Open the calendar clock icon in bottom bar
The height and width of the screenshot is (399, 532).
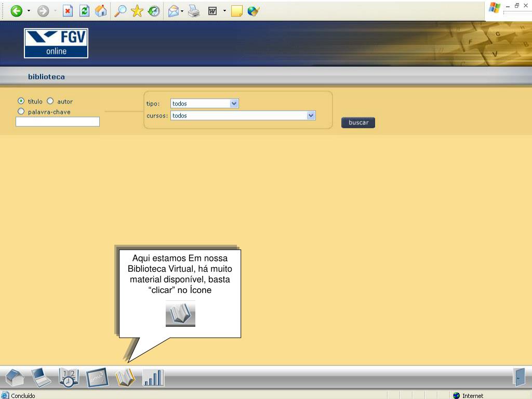point(69,377)
